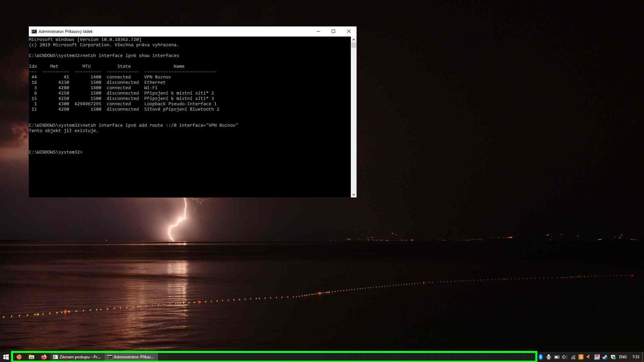The height and width of the screenshot is (362, 644).
Task: Click the 'Met' column header
Action: point(54,66)
